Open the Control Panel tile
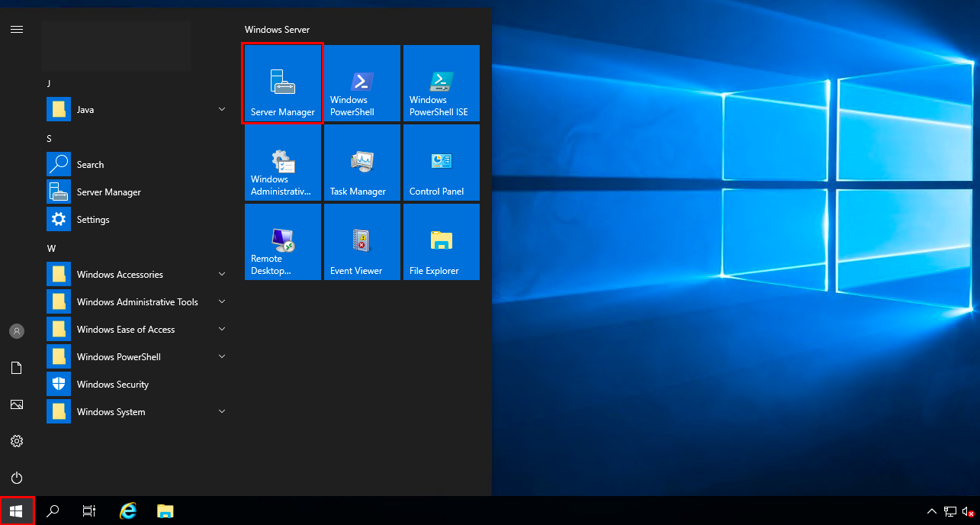This screenshot has width=980, height=525. tap(442, 163)
